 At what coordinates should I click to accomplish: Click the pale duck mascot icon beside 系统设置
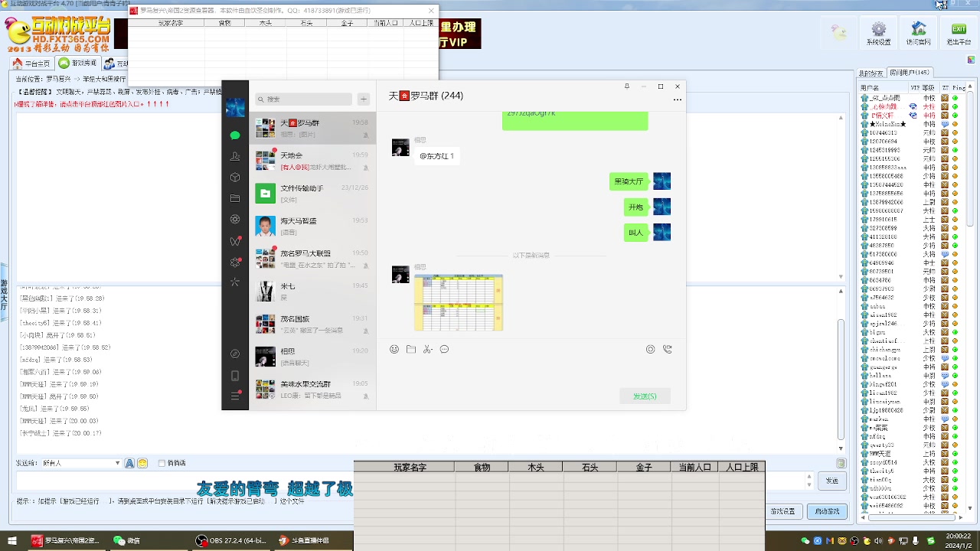[839, 34]
